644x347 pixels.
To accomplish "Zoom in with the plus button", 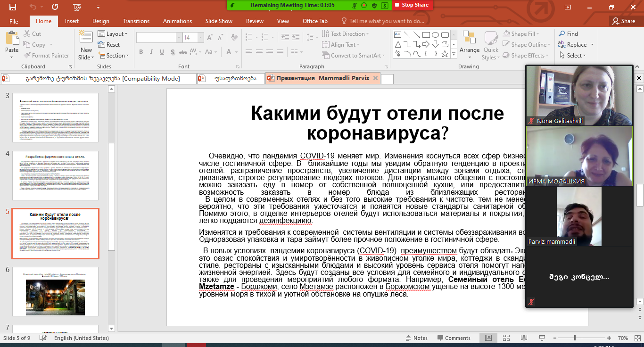I will 609,338.
